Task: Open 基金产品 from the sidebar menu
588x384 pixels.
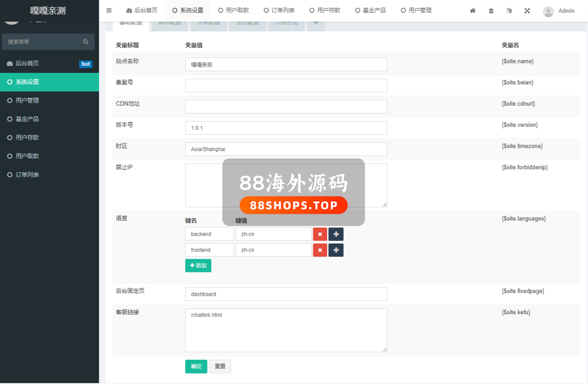Action: point(27,119)
